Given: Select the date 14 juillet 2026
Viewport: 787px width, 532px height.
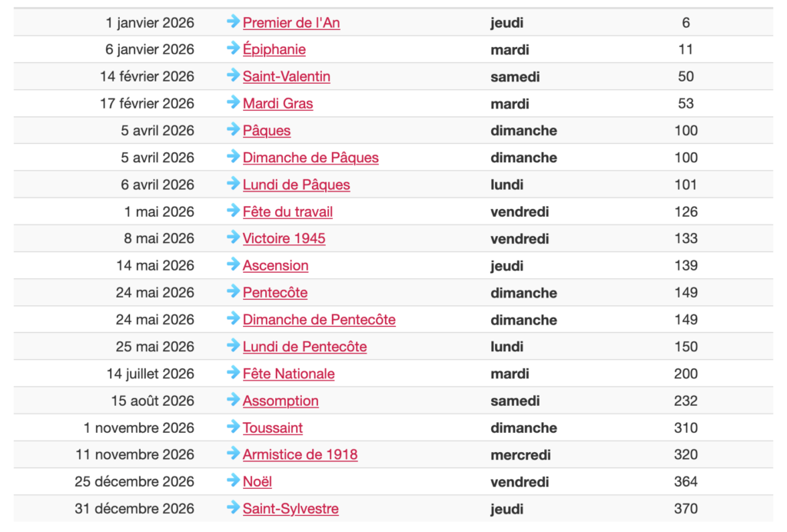Looking at the screenshot, I should pos(151,374).
